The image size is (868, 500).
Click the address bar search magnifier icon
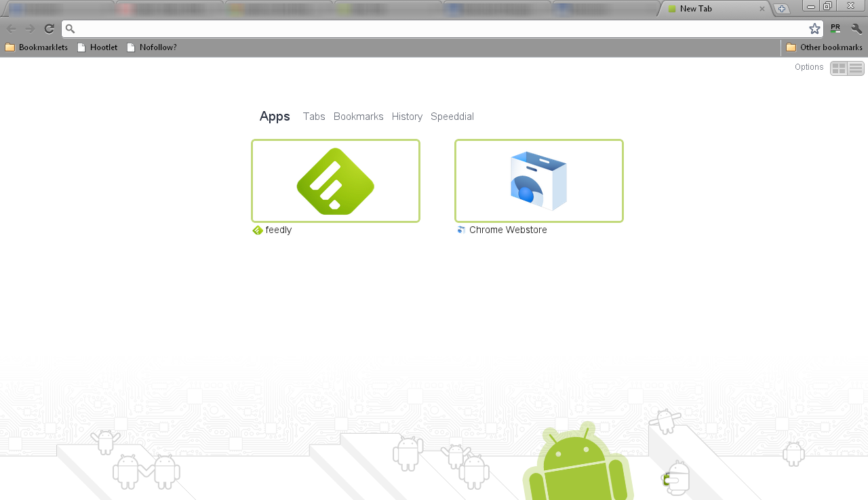[70, 28]
